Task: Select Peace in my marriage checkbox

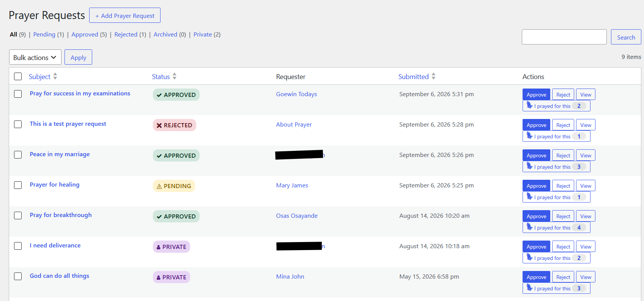Action: pos(18,155)
